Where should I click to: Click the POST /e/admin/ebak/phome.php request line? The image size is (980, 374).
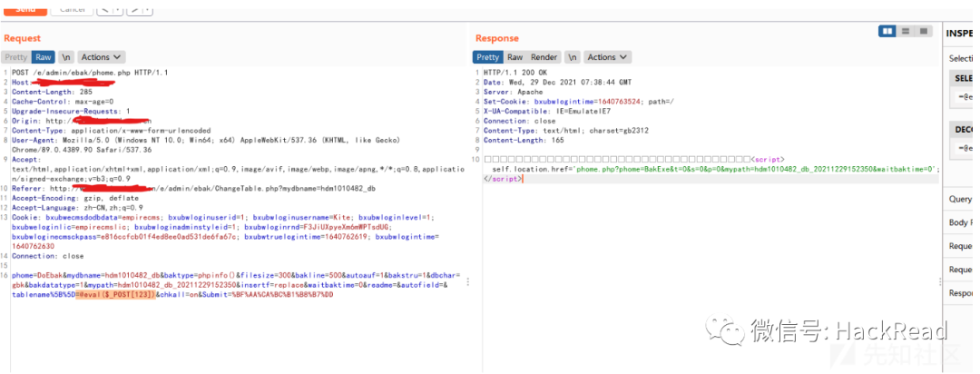[90, 73]
